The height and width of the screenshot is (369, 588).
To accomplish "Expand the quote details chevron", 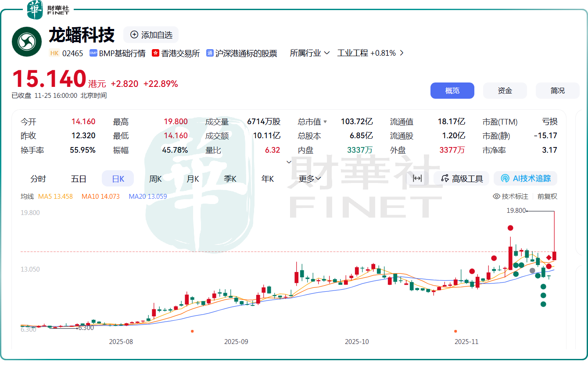I will pyautogui.click(x=289, y=162).
